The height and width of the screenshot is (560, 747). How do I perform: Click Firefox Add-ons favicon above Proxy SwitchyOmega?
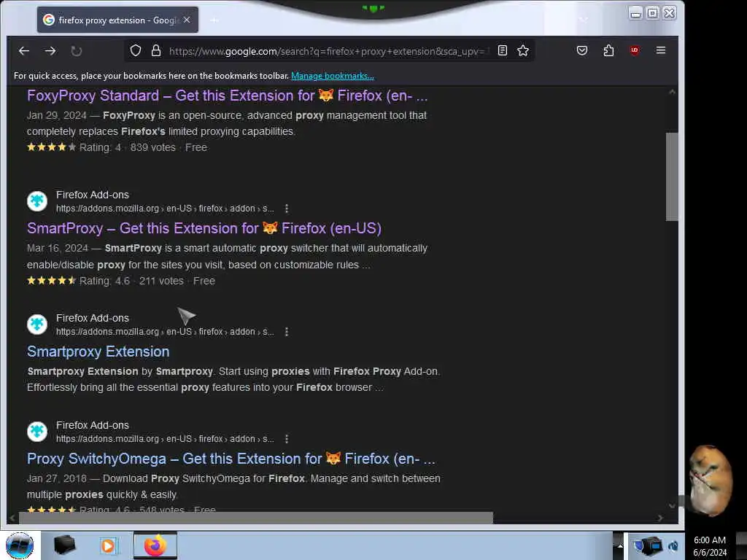37,432
